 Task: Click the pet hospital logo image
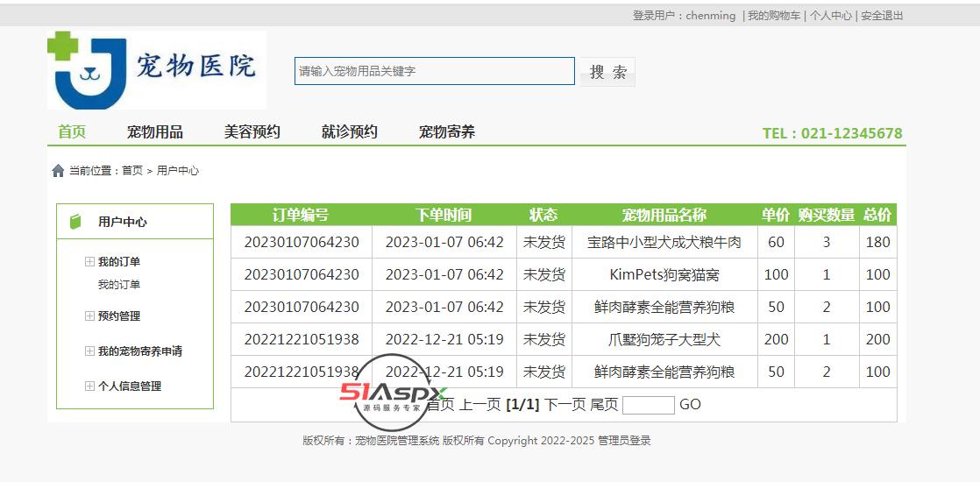156,70
